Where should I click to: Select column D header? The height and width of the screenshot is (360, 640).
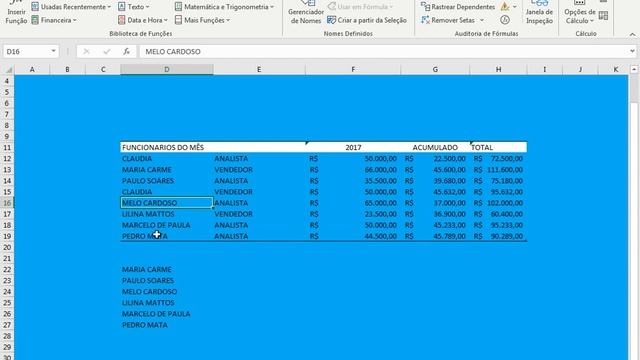pos(167,69)
